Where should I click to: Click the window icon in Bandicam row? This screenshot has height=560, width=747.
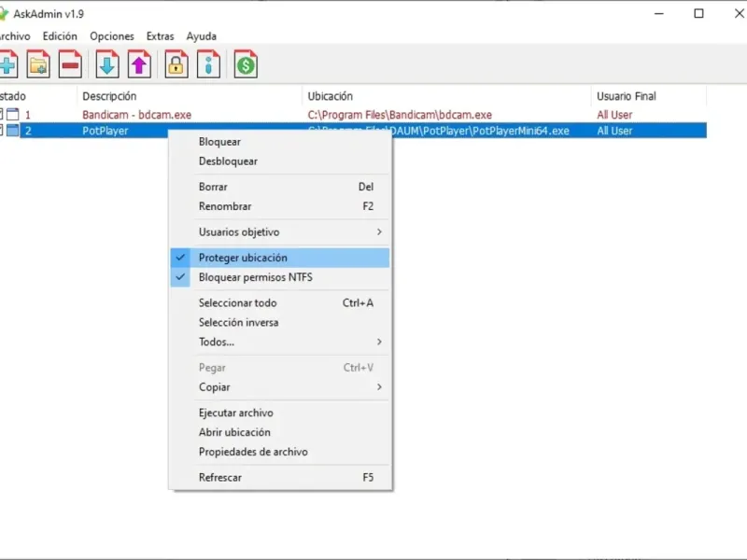(x=13, y=114)
